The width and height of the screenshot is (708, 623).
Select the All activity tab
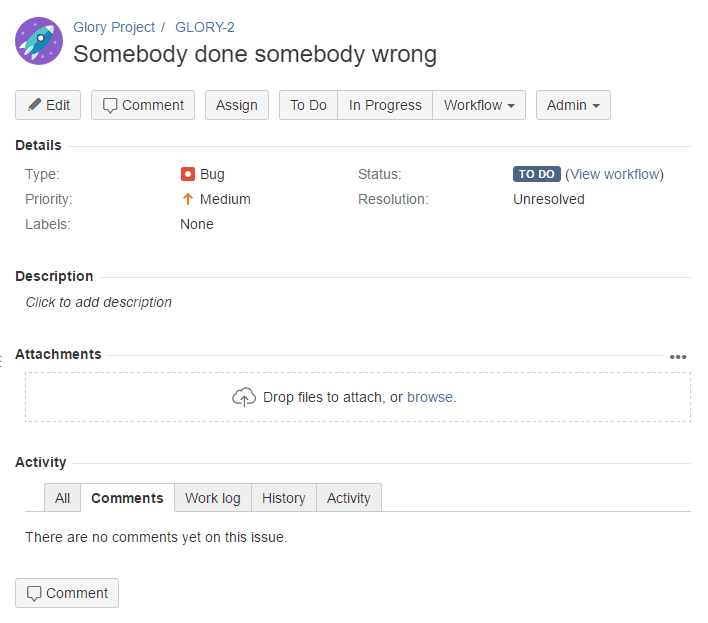click(62, 497)
